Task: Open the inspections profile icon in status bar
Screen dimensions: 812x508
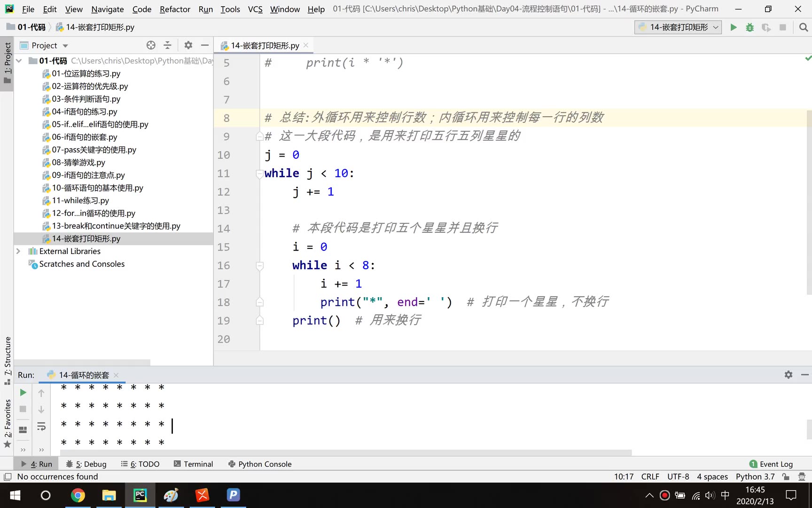Action: 802,476
